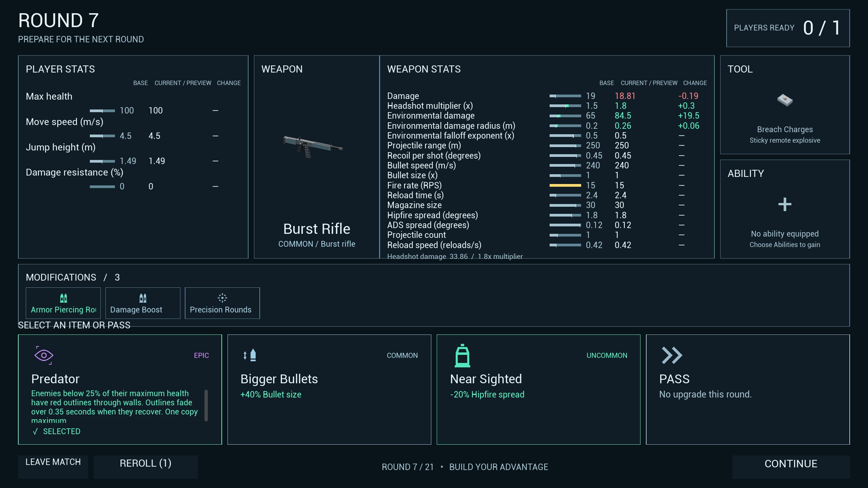Click the Headshot multiplier stat bar
Image resolution: width=868 pixels, height=488 pixels.
pos(565,106)
